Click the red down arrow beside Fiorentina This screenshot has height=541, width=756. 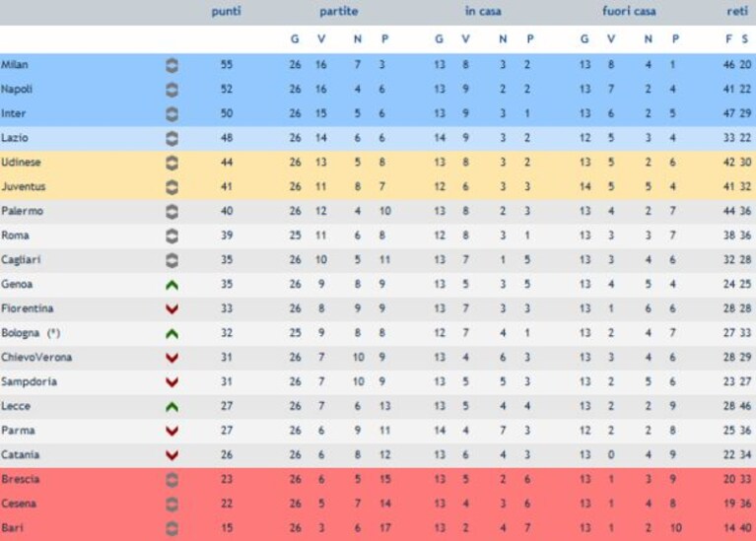pos(172,309)
